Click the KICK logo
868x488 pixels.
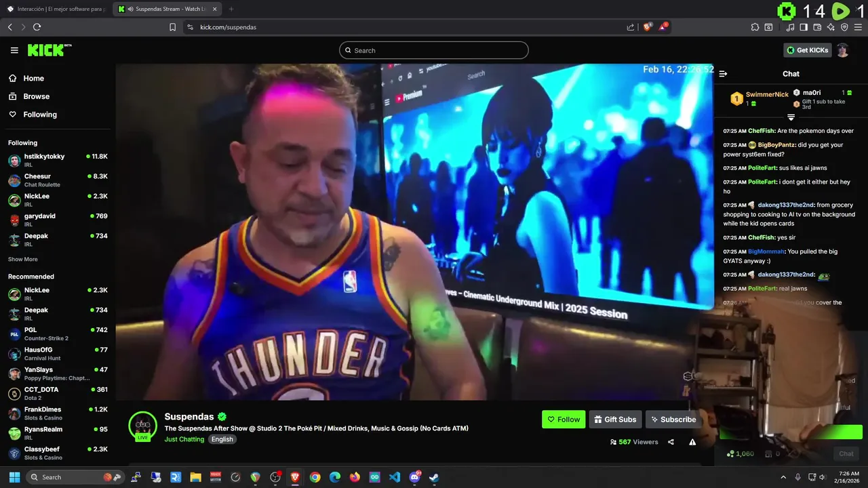coord(49,50)
